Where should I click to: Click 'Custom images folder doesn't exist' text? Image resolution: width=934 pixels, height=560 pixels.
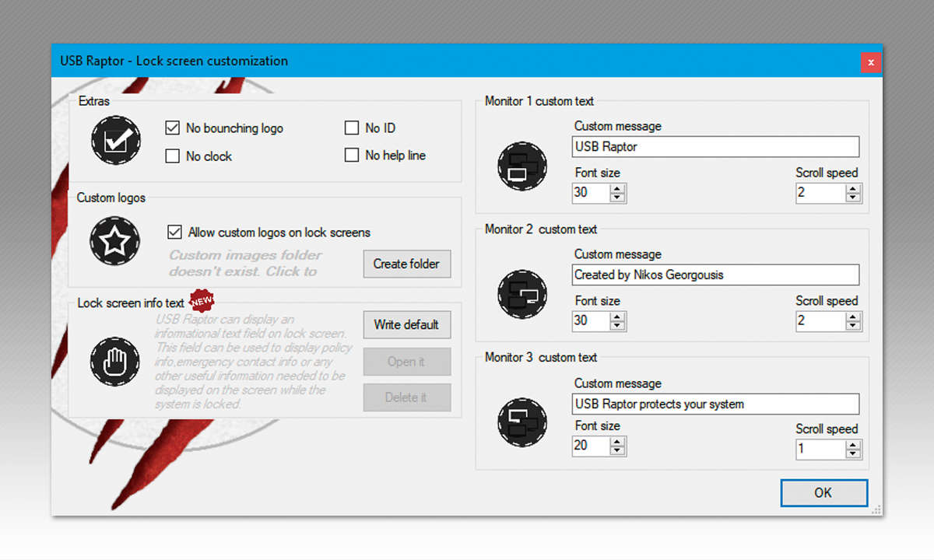(x=245, y=263)
